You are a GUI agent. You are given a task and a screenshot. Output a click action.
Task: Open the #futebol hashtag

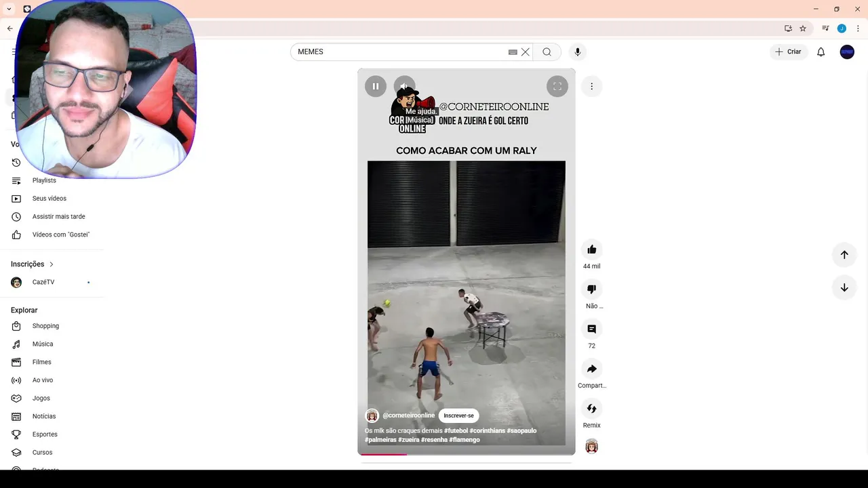(x=456, y=430)
